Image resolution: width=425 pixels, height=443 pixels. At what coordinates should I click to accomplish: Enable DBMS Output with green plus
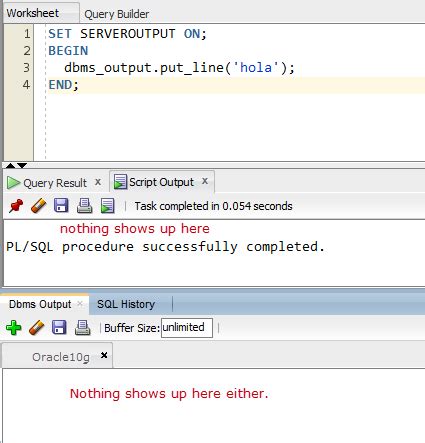tap(14, 328)
